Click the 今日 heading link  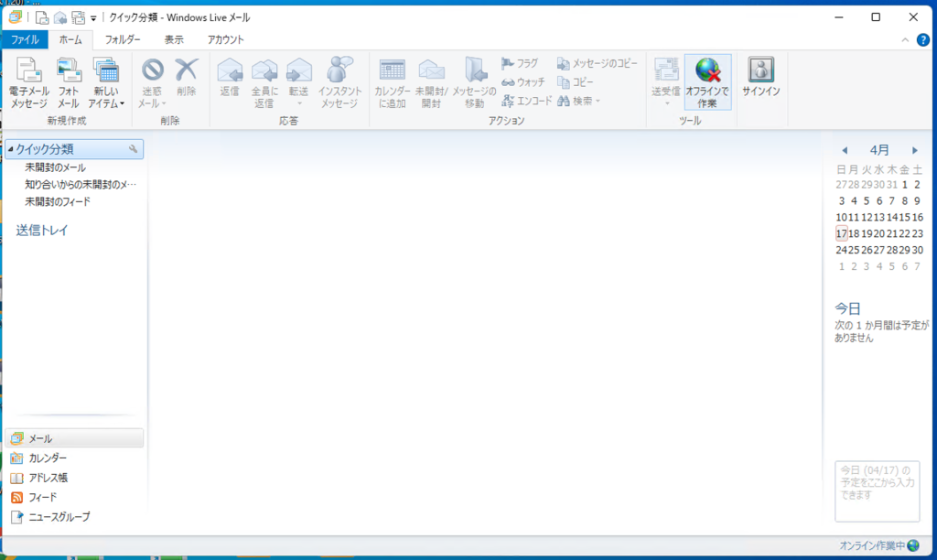847,308
